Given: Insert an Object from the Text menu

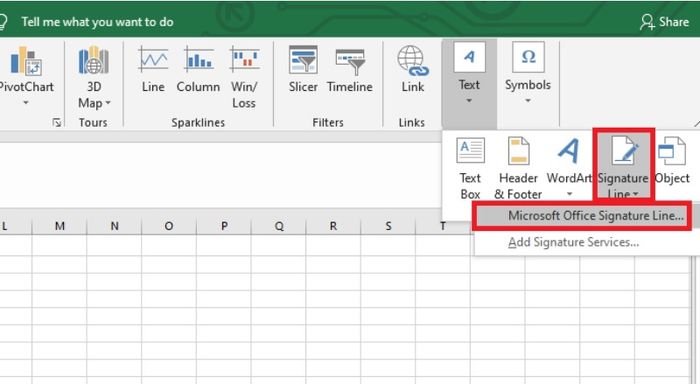Looking at the screenshot, I should tap(672, 161).
